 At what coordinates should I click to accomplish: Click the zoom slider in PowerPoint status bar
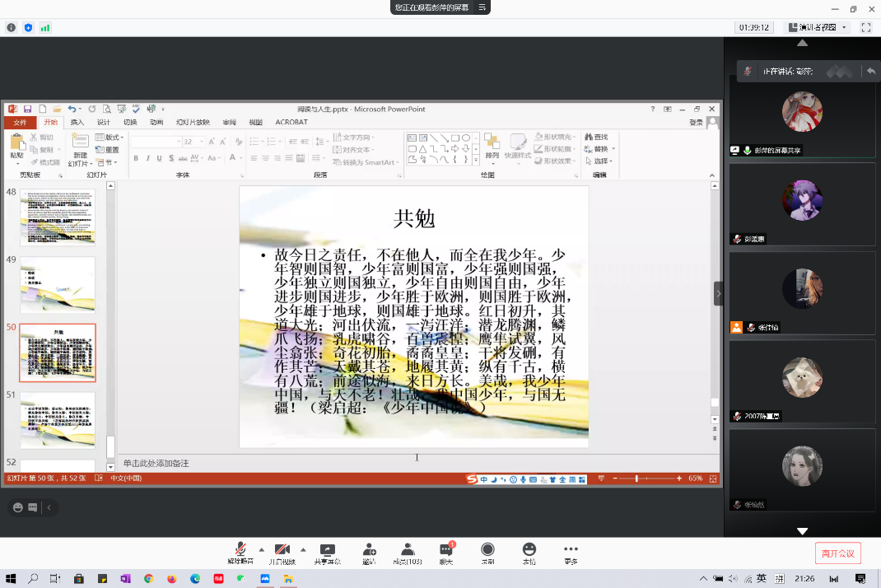636,478
